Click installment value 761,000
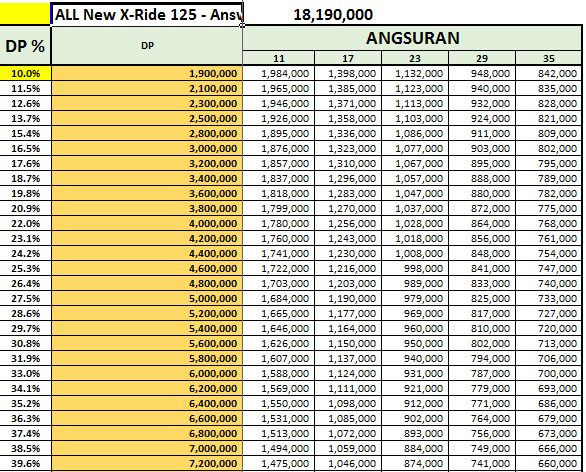Screen dimensions: 586x472 tap(549, 238)
